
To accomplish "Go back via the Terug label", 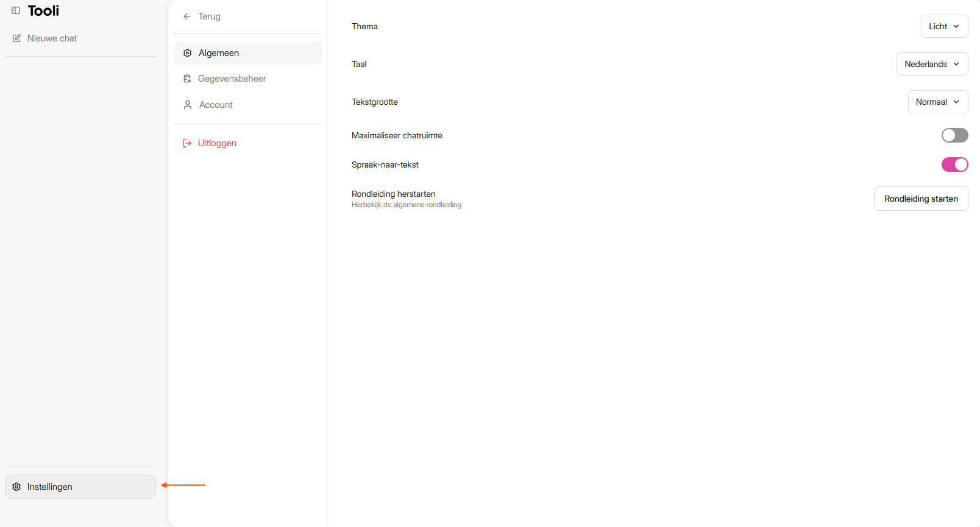I will click(209, 16).
